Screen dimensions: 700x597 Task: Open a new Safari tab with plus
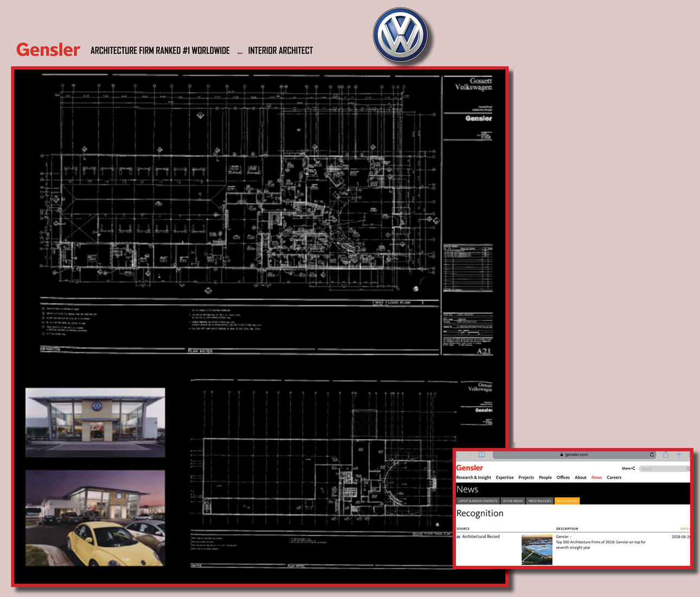pos(679,454)
